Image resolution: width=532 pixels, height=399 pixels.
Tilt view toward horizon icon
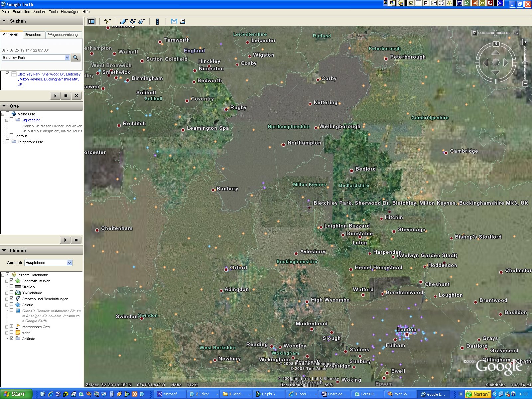[516, 33]
